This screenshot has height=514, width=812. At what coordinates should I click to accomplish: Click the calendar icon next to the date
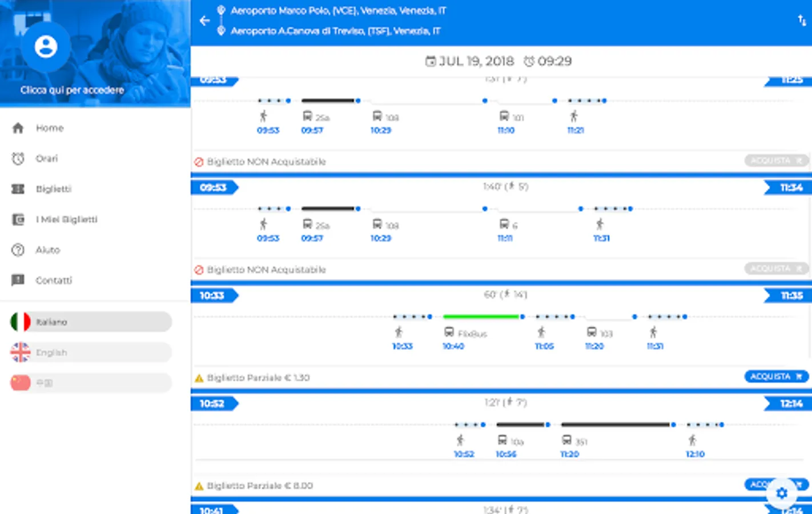point(431,61)
